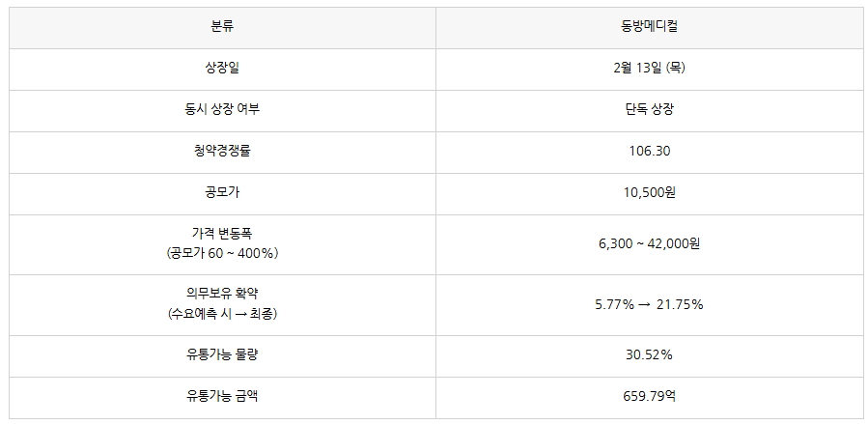Select the 가격 변동폭 label text
This screenshot has width=868, height=424.
click(x=222, y=234)
